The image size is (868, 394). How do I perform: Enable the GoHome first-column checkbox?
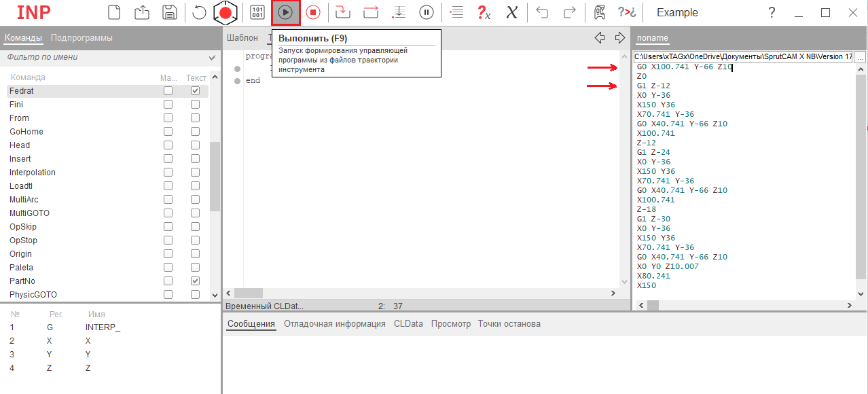pyautogui.click(x=168, y=132)
